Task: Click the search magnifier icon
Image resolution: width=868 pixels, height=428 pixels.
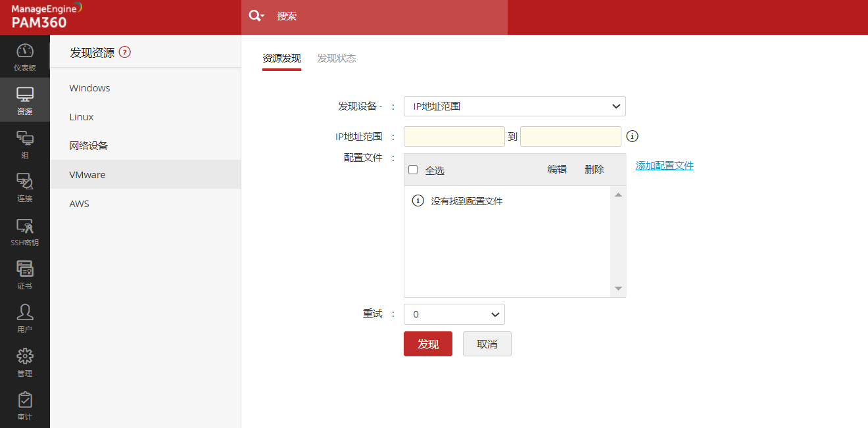Action: tap(256, 16)
